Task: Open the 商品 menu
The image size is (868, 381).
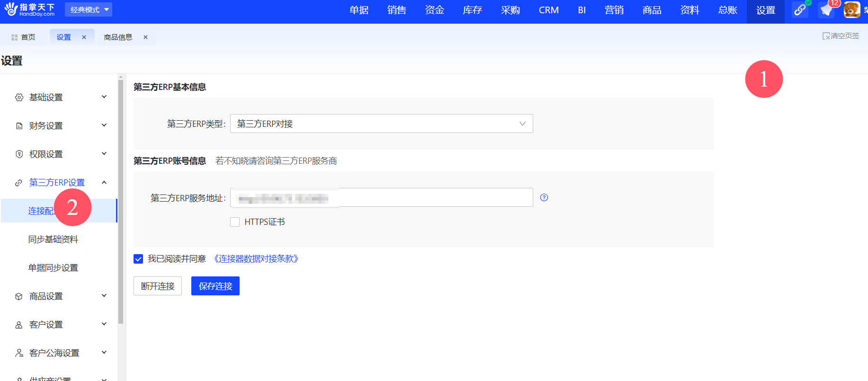Action: [652, 10]
